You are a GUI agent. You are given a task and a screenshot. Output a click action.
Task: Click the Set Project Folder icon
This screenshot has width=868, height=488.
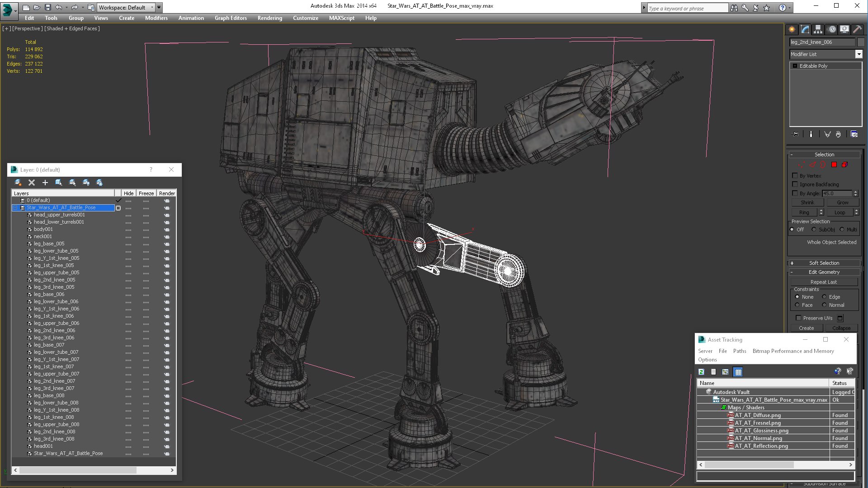pos(91,8)
